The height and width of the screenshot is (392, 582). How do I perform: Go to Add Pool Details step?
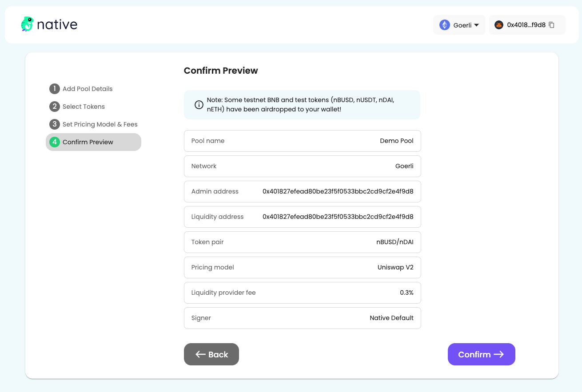tap(88, 89)
